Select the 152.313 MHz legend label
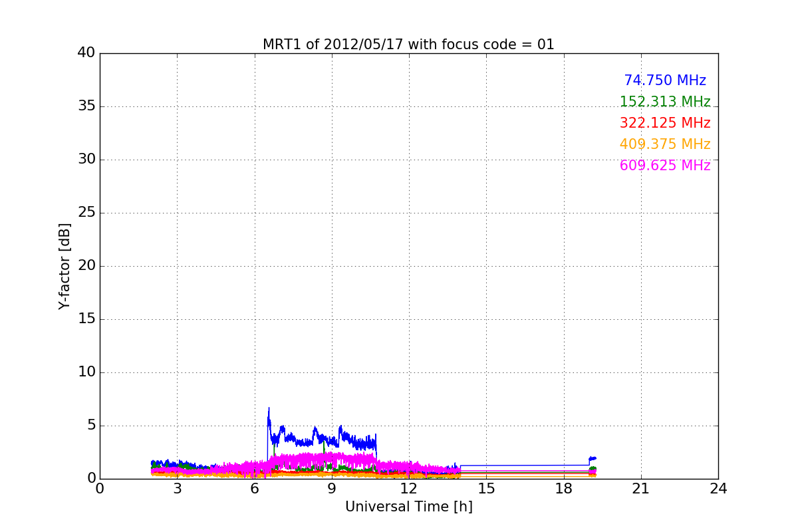The height and width of the screenshot is (532, 798). (x=665, y=102)
